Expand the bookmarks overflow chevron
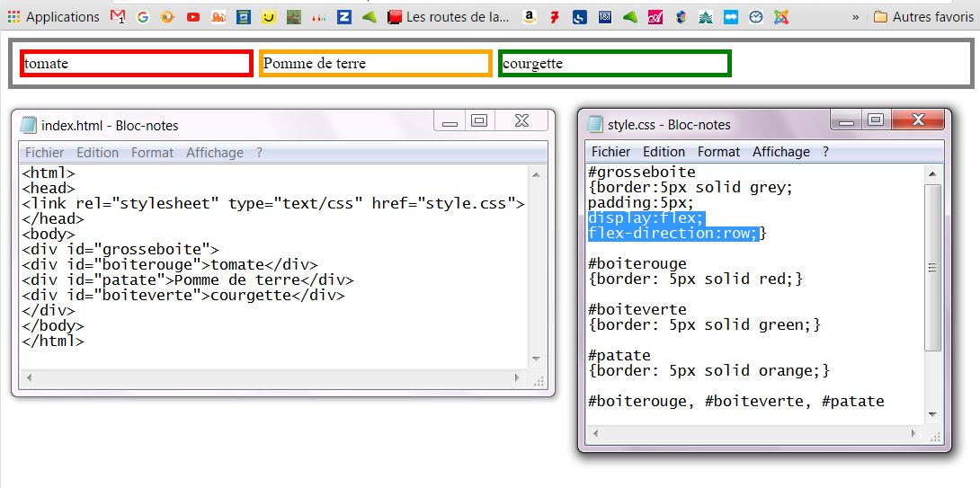Image resolution: width=980 pixels, height=488 pixels. (855, 16)
